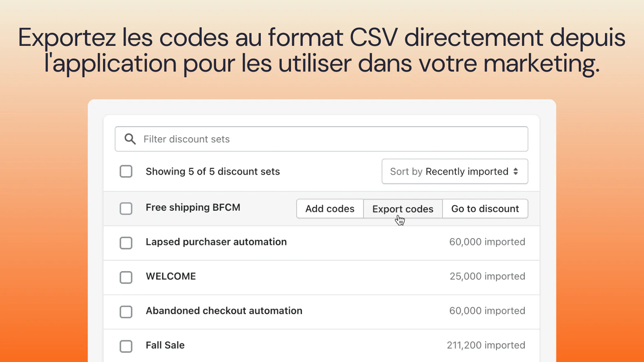This screenshot has height=362, width=644.
Task: Click the Showing 5 of 5 discount sets label
Action: (x=213, y=172)
